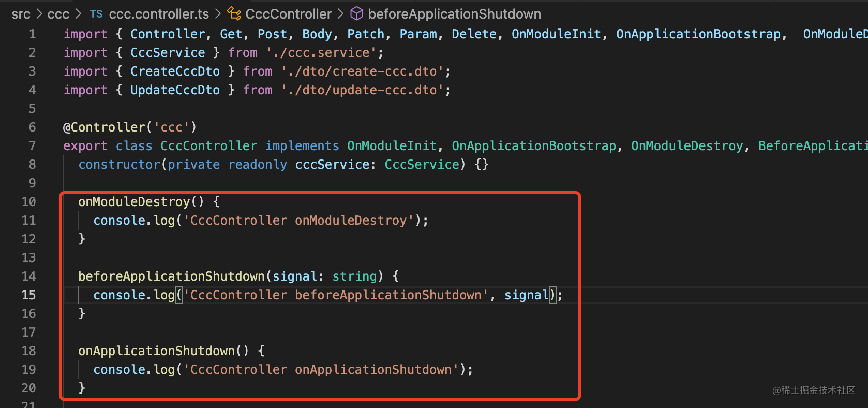Click the TS file icon in breadcrumb
The width and height of the screenshot is (868, 408).
point(96,14)
